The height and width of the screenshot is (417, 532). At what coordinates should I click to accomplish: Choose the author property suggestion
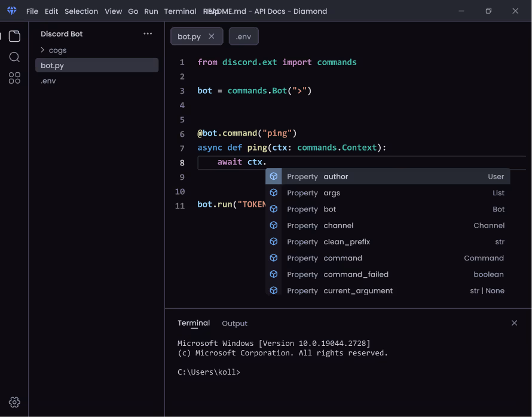[387, 176]
